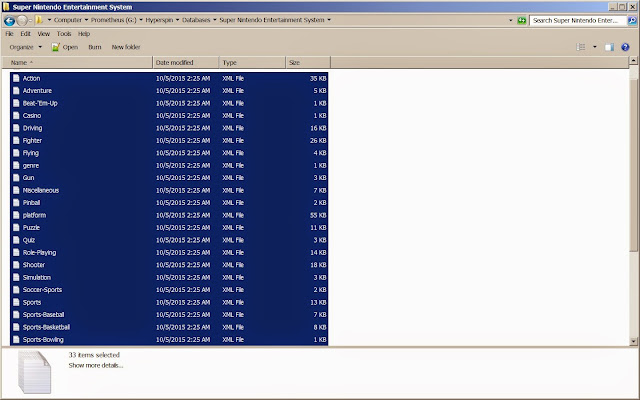Select the Miscellaneous file name
The height and width of the screenshot is (400, 640).
41,190
